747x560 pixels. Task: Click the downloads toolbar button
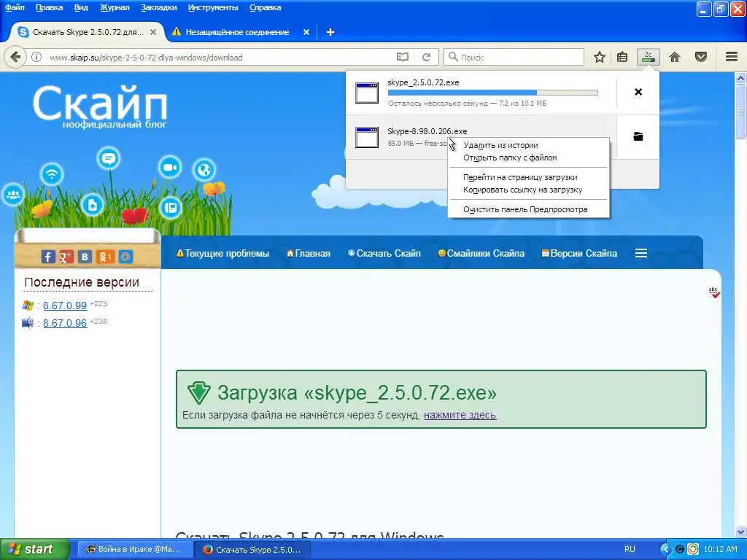click(x=648, y=57)
